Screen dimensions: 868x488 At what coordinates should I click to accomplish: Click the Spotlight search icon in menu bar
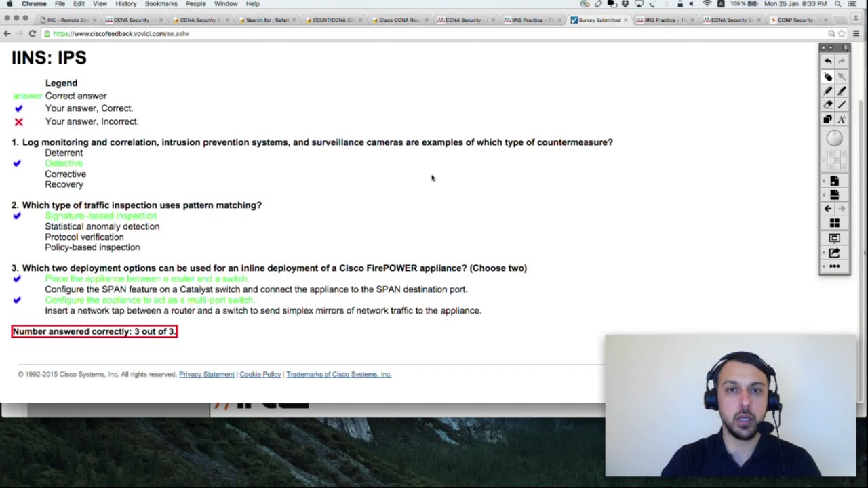[838, 4]
